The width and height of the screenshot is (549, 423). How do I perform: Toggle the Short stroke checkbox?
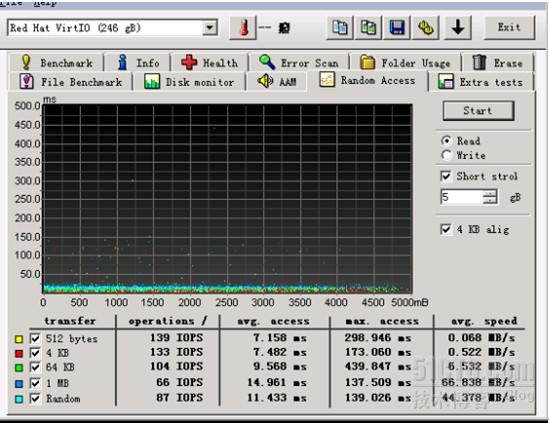[x=446, y=176]
